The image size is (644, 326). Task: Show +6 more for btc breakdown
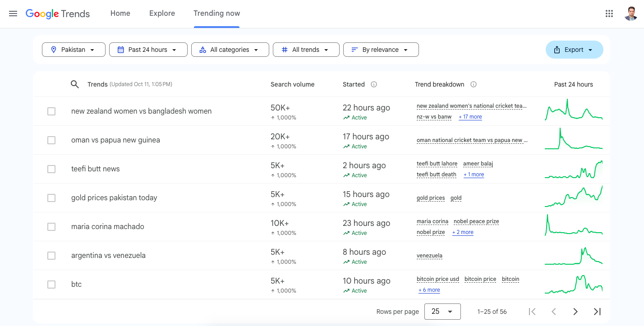[x=429, y=290]
